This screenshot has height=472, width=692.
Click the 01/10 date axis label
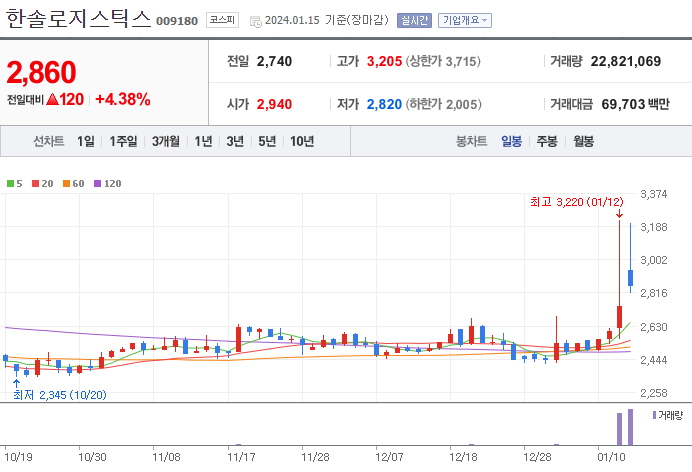[x=611, y=457]
